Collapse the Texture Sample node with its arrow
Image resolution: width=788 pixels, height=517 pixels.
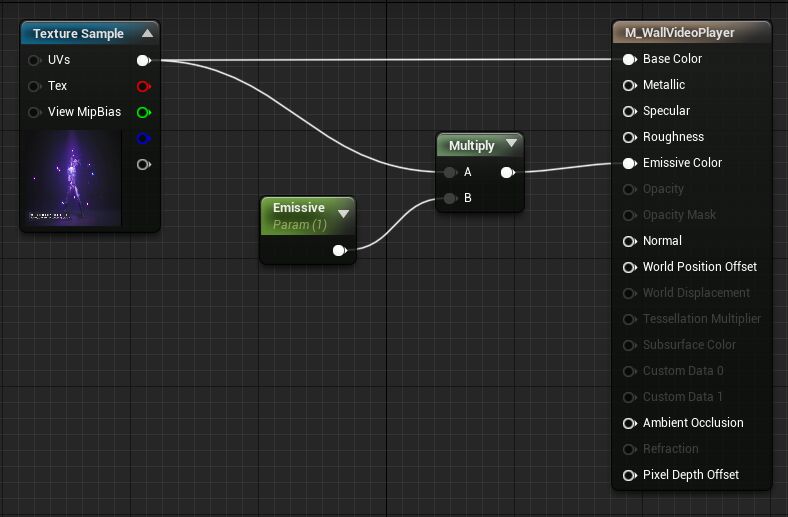tap(147, 33)
